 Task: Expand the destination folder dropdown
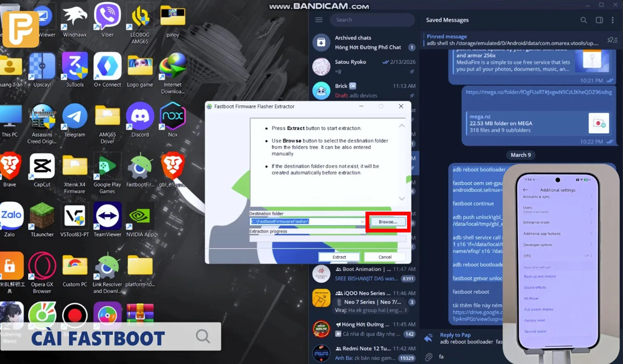[361, 221]
